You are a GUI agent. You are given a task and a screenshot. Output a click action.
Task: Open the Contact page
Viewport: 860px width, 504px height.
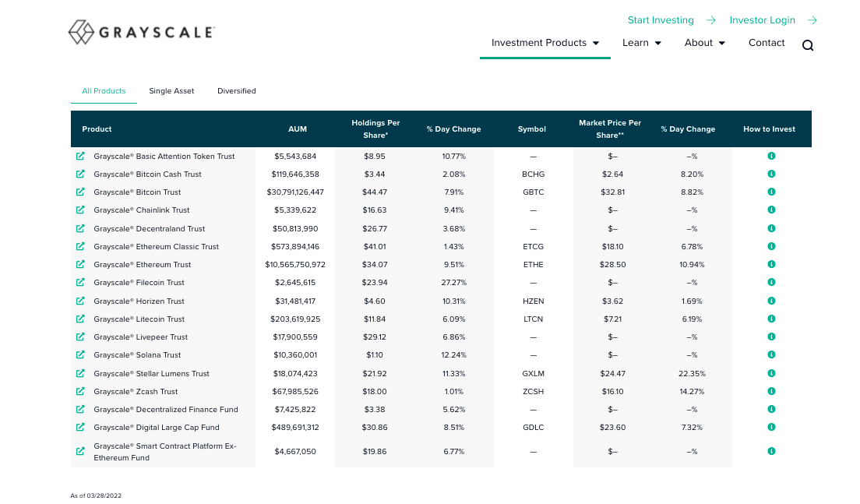click(x=767, y=43)
